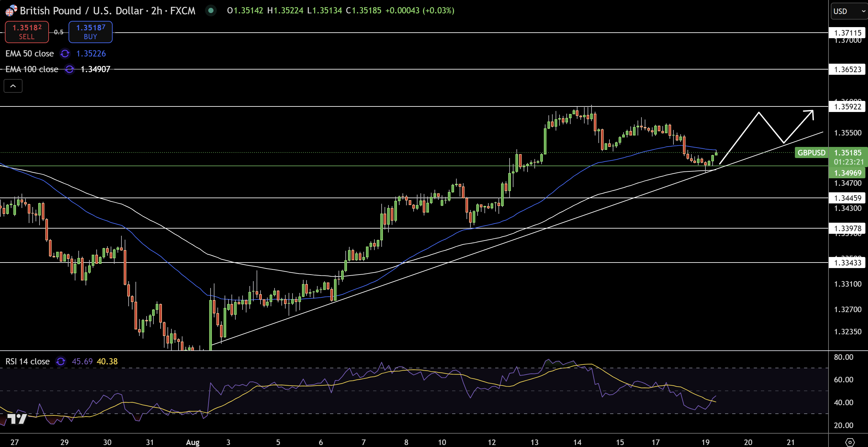Click the 19 date label on time axis
This screenshot has height=447, width=868.
coord(705,442)
